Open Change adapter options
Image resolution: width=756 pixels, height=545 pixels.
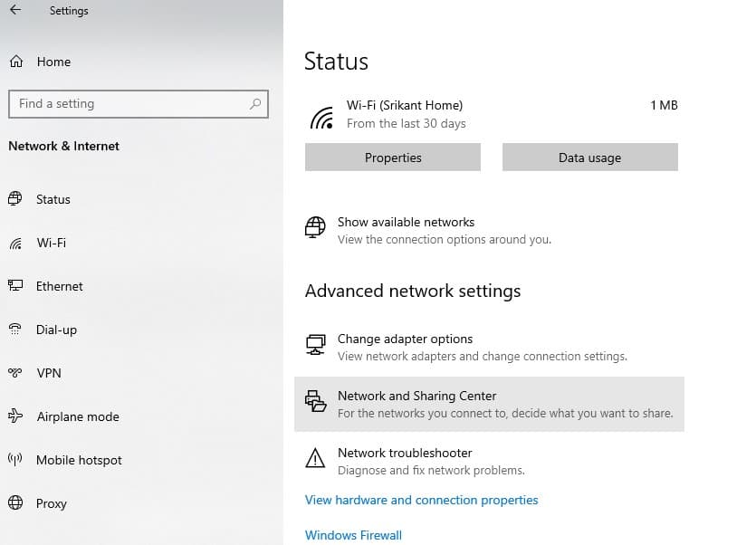489,348
